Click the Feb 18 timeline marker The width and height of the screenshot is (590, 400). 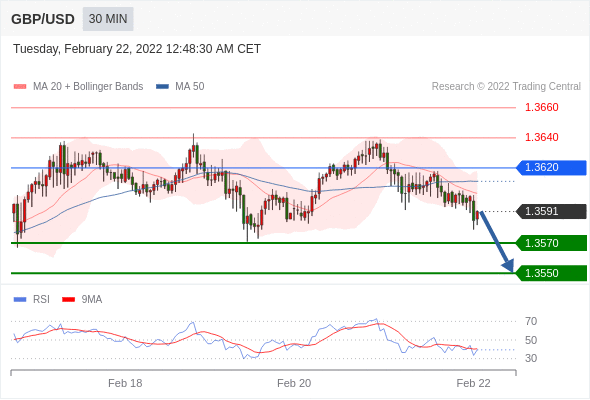pos(125,383)
